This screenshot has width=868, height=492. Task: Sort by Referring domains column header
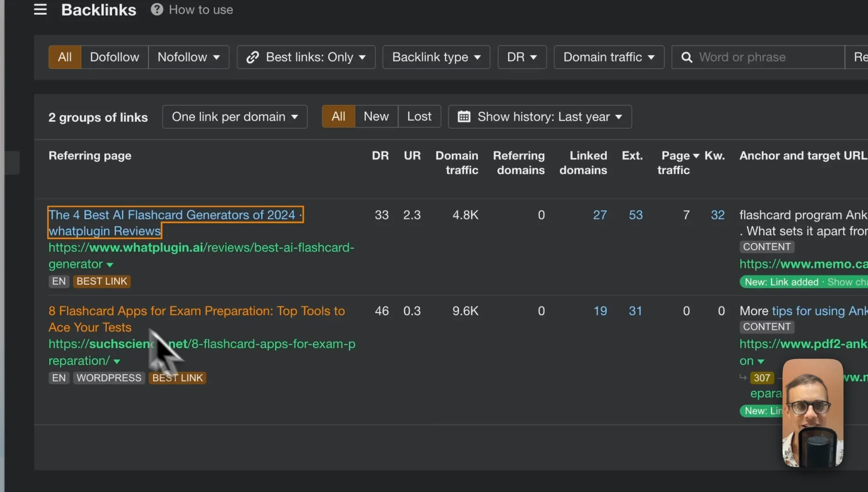(519, 163)
